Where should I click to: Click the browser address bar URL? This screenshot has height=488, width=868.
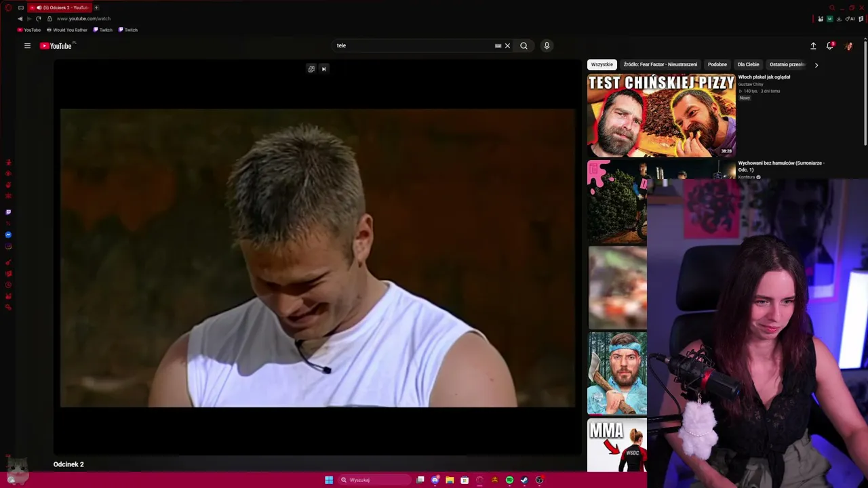click(83, 19)
